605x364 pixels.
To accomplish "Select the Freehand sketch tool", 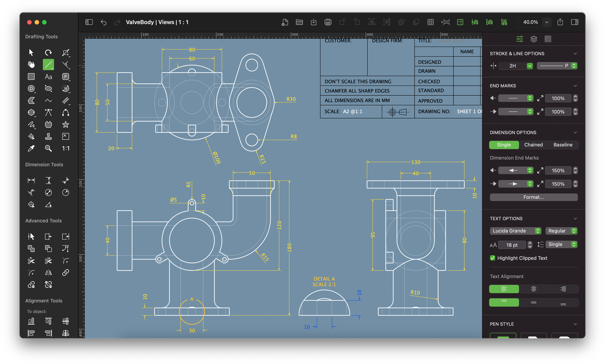I will tap(31, 125).
